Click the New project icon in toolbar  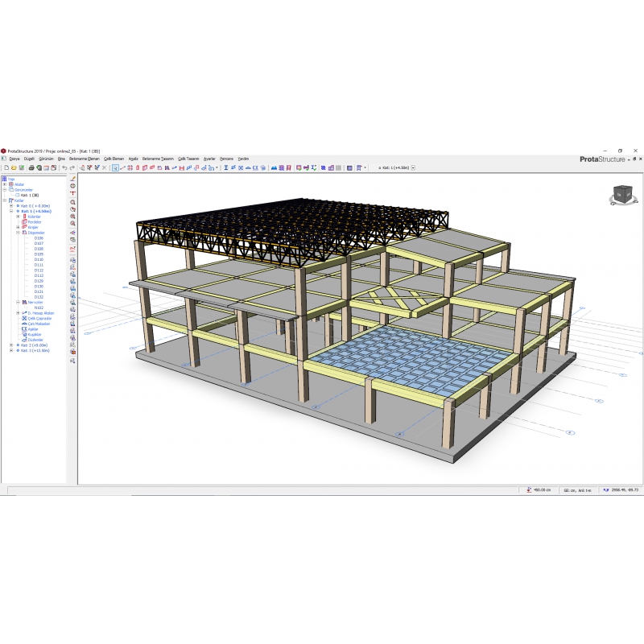(x=5, y=167)
